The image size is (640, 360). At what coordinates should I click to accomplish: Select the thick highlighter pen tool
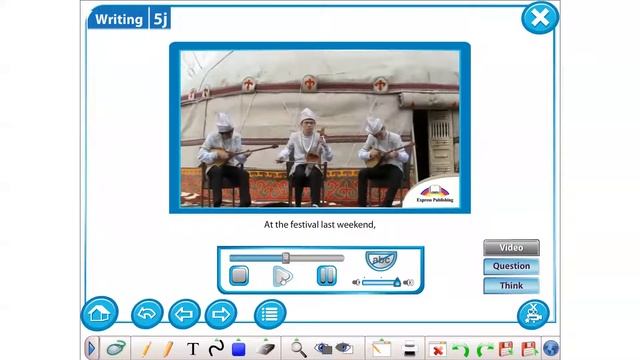[167, 349]
